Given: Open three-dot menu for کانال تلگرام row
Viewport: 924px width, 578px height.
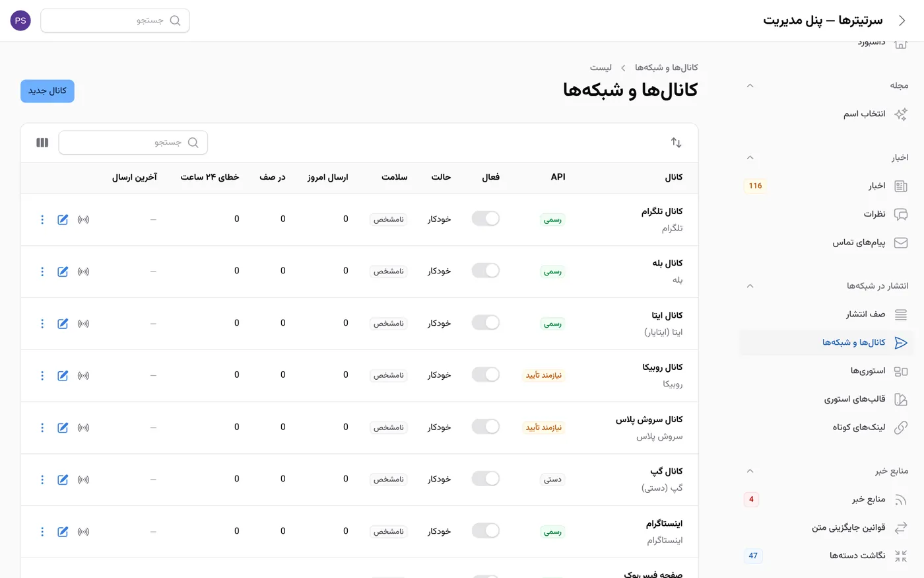Looking at the screenshot, I should [42, 219].
